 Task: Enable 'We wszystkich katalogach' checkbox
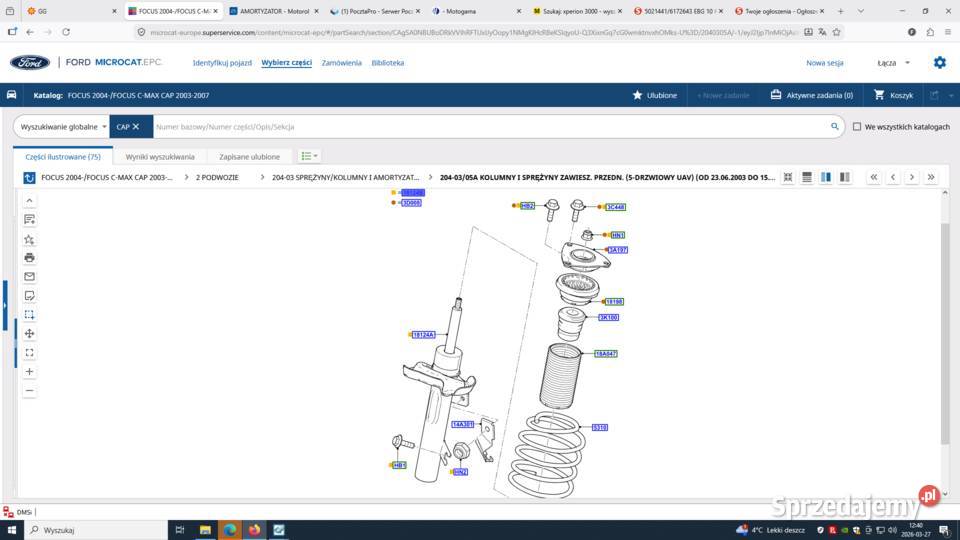coord(856,127)
